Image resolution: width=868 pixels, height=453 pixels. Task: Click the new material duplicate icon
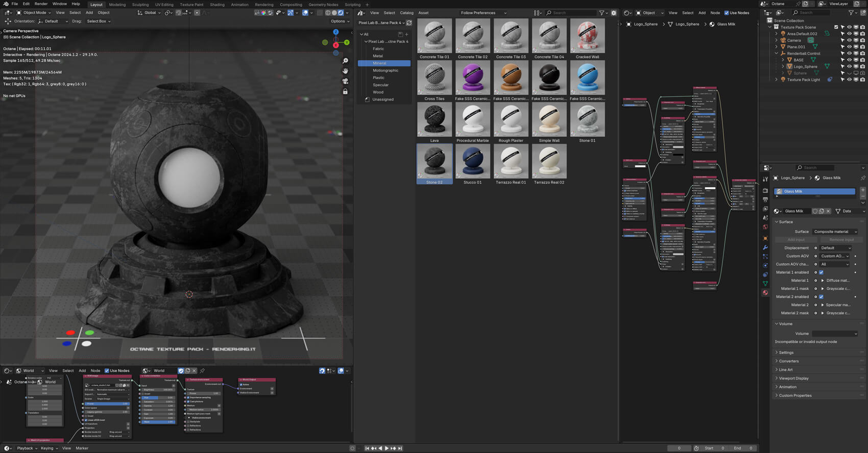[x=822, y=211]
